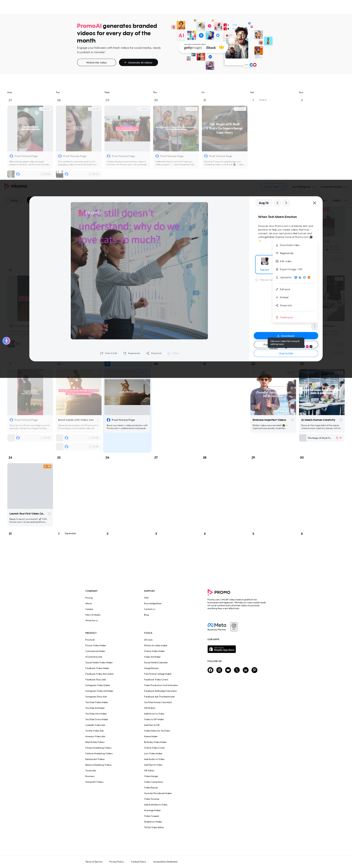Choose Edit video from the menu

[x=295, y=261]
